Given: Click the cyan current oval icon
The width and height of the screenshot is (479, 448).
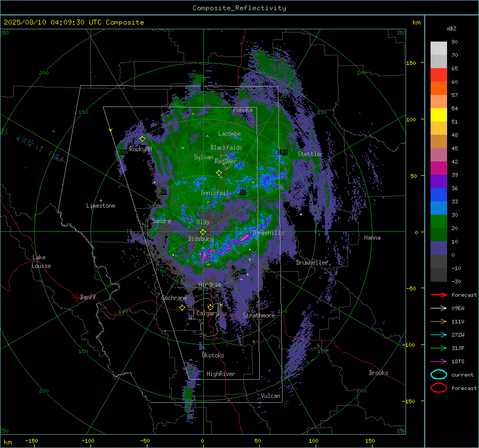Looking at the screenshot, I should click(439, 374).
